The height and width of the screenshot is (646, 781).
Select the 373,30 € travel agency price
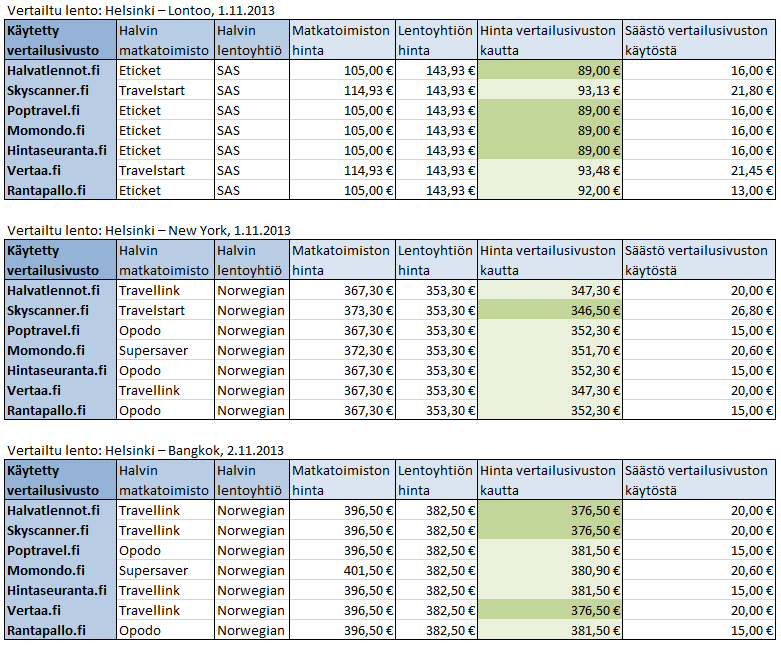341,310
